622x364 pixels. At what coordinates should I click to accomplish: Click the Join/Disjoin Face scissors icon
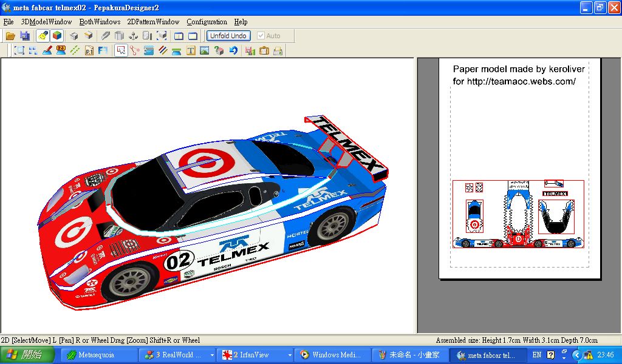coord(135,51)
